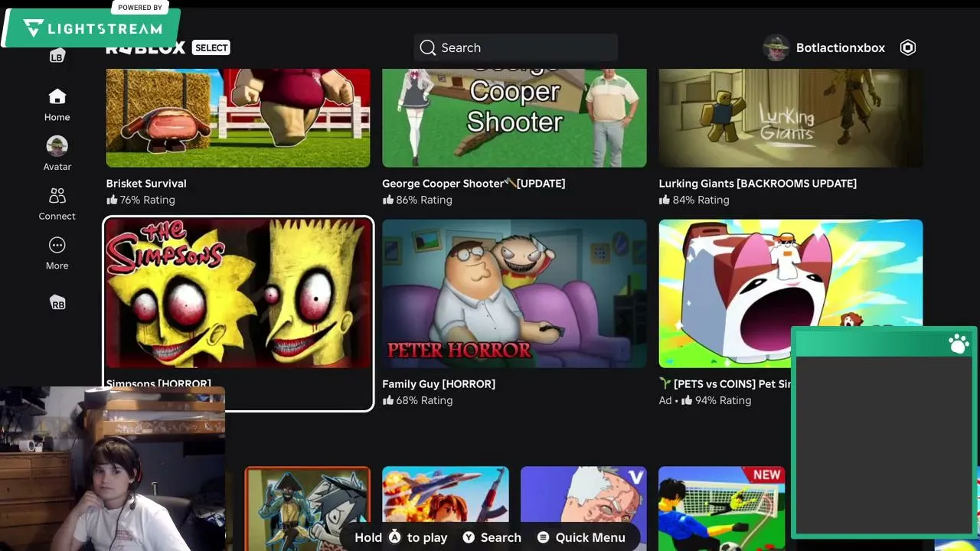Open the George Cooper Shooter thumbnail
980x551 pixels.
point(514,118)
